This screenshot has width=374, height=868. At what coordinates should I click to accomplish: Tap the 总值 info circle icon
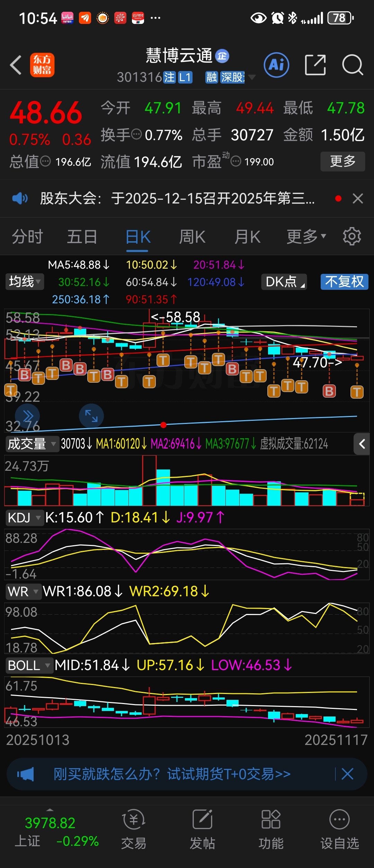pyautogui.click(x=45, y=161)
